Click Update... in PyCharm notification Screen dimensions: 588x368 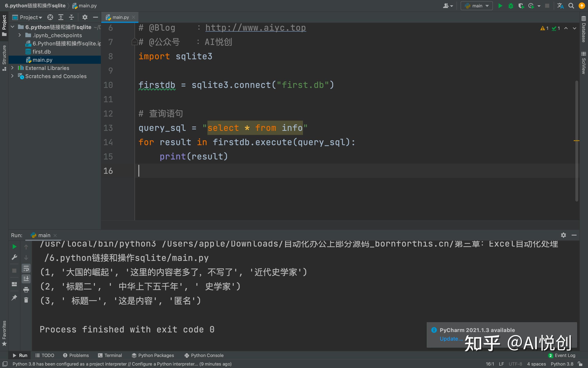(x=451, y=339)
